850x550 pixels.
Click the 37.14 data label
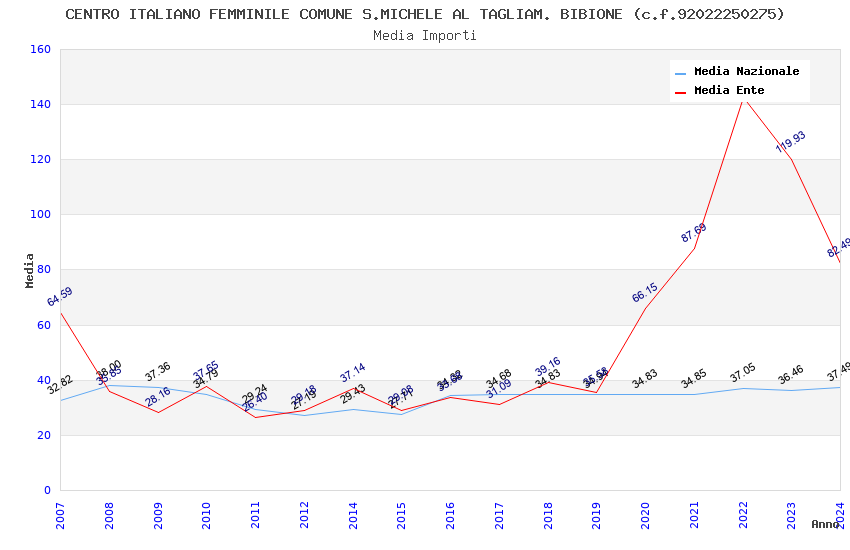353,372
